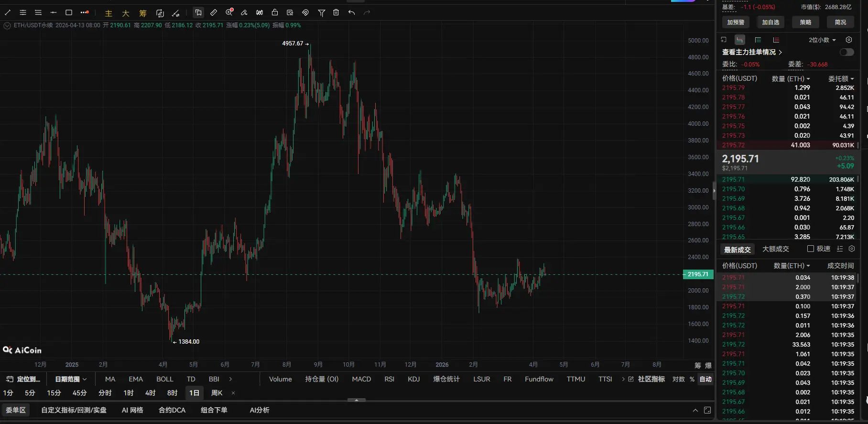Click the 筹 chip distribution toolbar icon
The height and width of the screenshot is (424, 868).
click(x=143, y=13)
